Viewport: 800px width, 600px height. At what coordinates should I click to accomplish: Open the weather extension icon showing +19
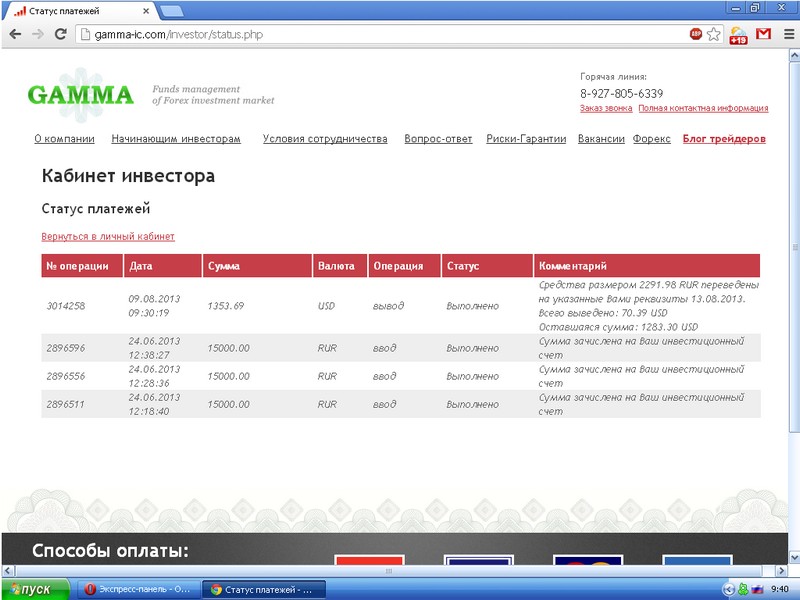pyautogui.click(x=738, y=35)
